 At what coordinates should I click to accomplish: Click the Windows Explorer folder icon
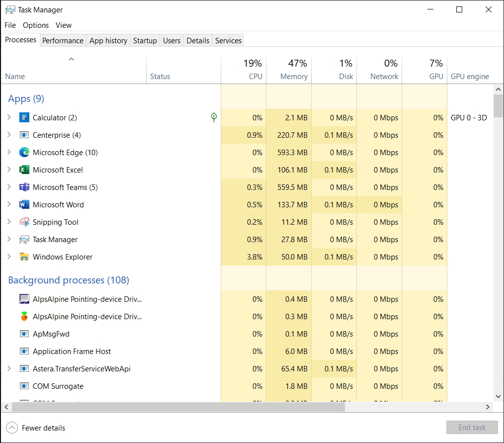point(24,257)
